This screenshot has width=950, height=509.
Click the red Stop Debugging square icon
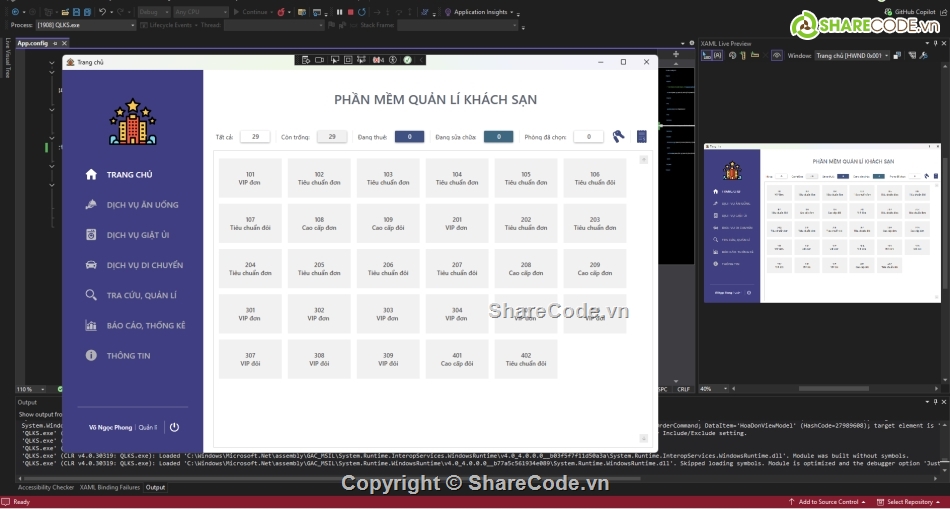pos(350,12)
